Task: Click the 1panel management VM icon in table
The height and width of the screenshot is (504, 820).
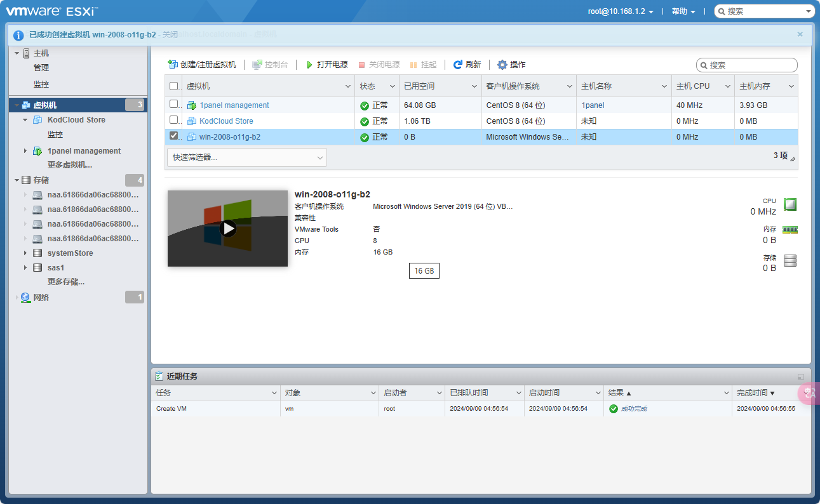Action: [192, 105]
